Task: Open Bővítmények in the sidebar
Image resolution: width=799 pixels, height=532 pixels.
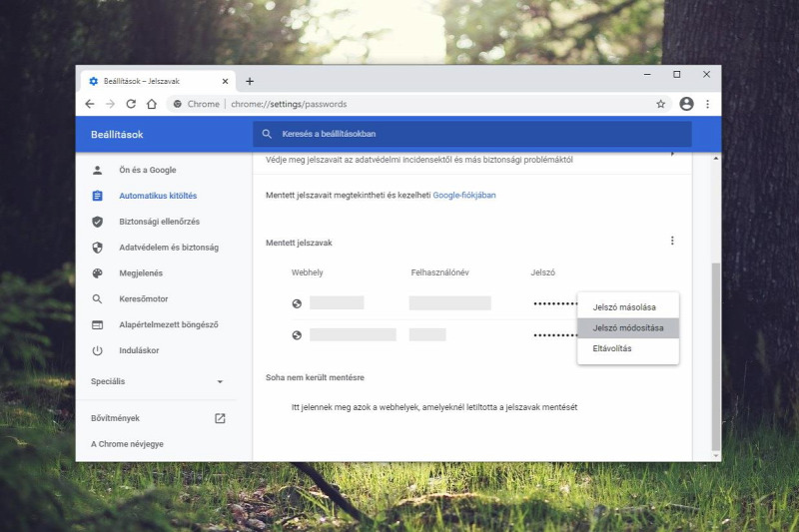Action: point(115,418)
